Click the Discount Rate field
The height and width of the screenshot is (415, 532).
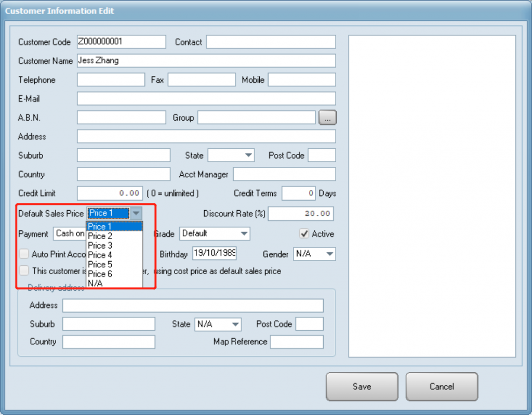coord(300,213)
